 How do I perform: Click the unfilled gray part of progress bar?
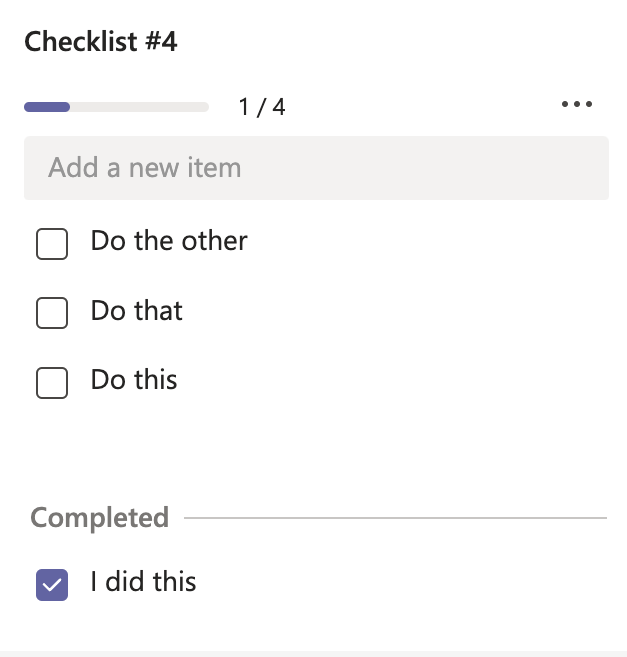(x=140, y=107)
